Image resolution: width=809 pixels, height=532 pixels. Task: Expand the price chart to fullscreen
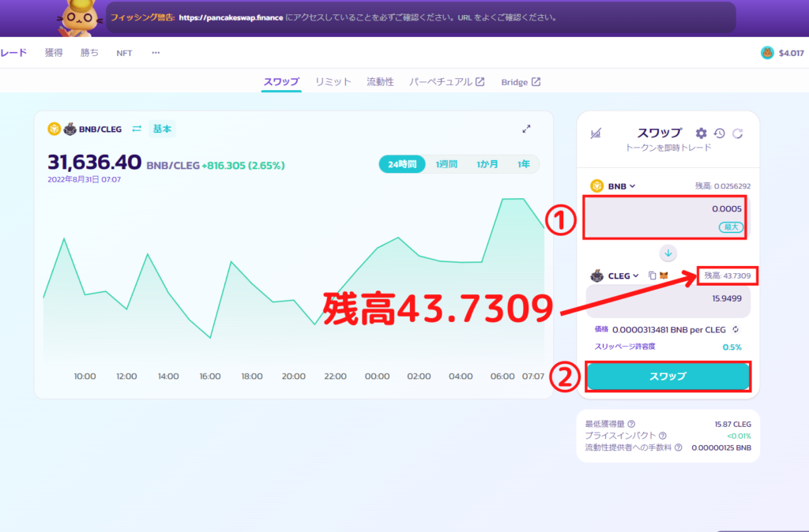pyautogui.click(x=526, y=129)
